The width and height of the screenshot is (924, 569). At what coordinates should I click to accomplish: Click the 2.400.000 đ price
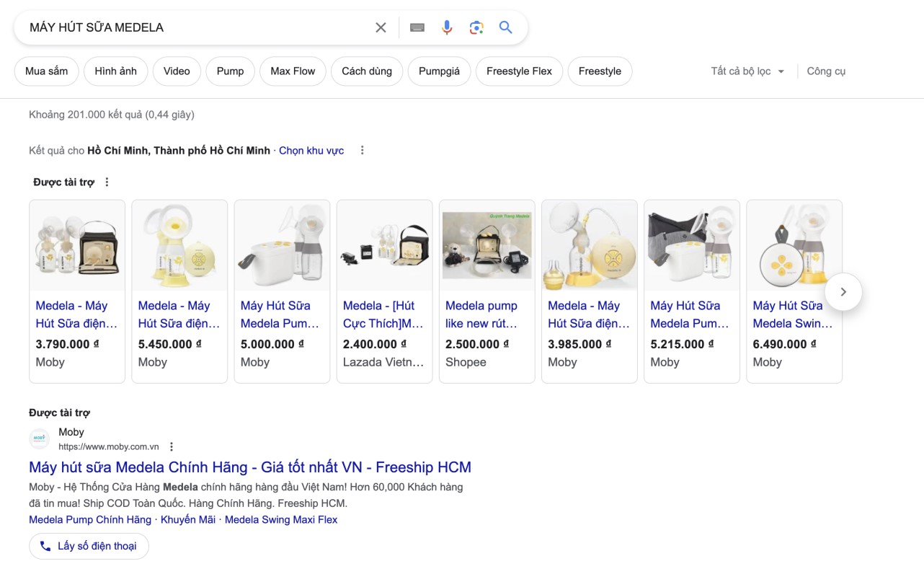pyautogui.click(x=375, y=344)
